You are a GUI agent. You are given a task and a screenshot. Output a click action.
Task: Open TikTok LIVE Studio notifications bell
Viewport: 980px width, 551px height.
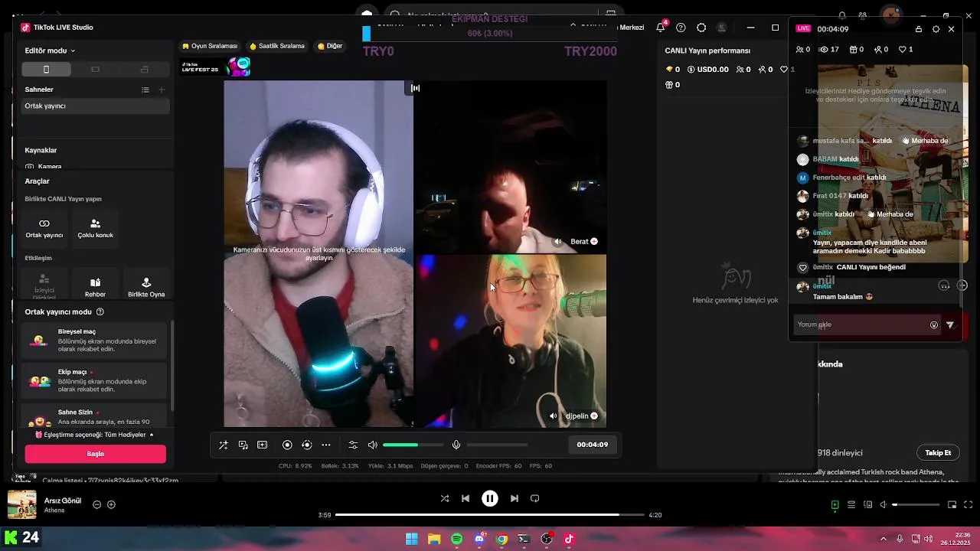pos(661,28)
